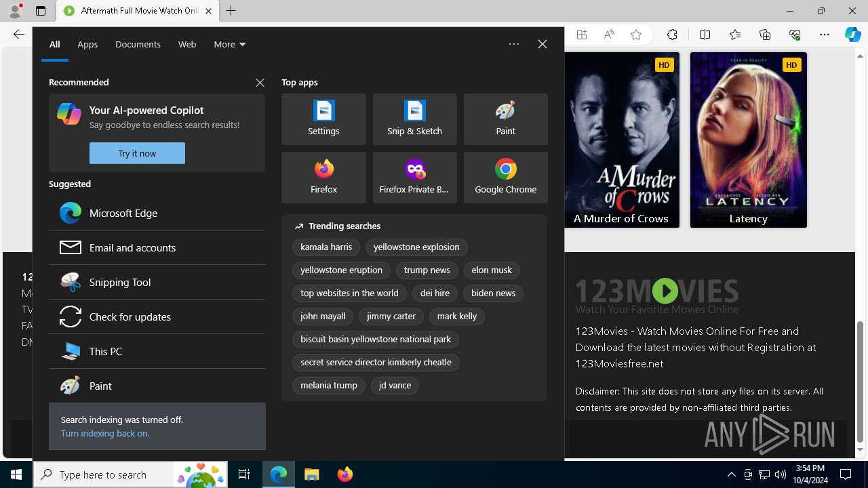
Task: Open Edge tab actions menu icon
Action: coord(41,11)
